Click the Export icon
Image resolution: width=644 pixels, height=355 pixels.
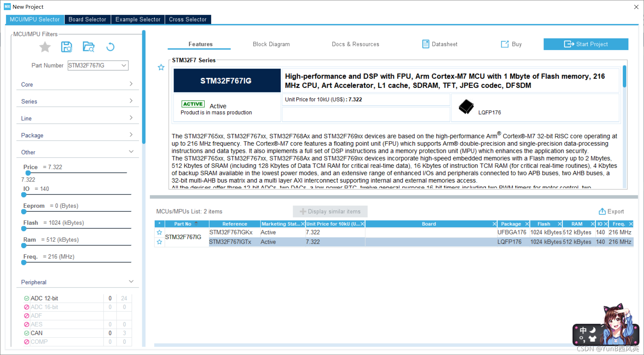(602, 211)
